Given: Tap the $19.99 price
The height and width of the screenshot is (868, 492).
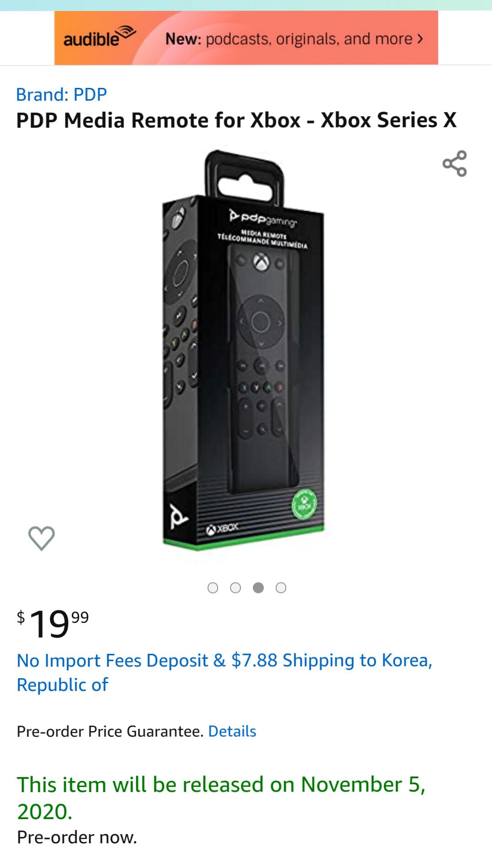Looking at the screenshot, I should click(53, 624).
